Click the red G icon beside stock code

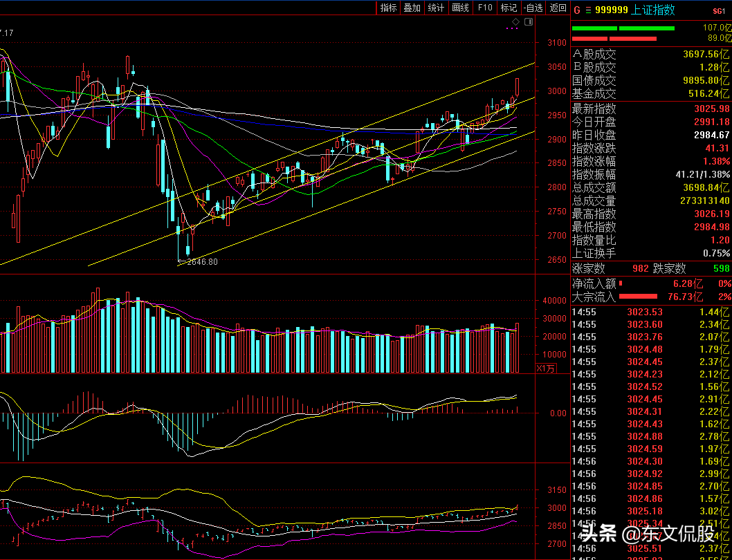pos(576,10)
